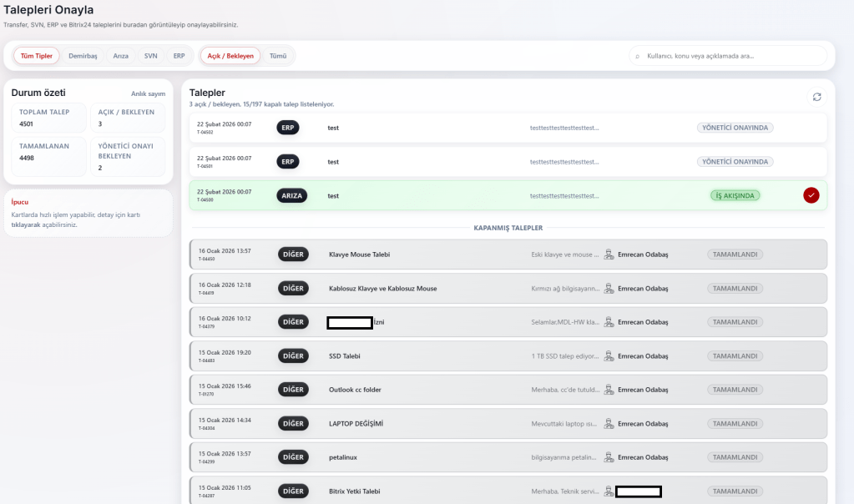854x504 pixels.
Task: Filter requests by Arıza type
Action: 121,56
